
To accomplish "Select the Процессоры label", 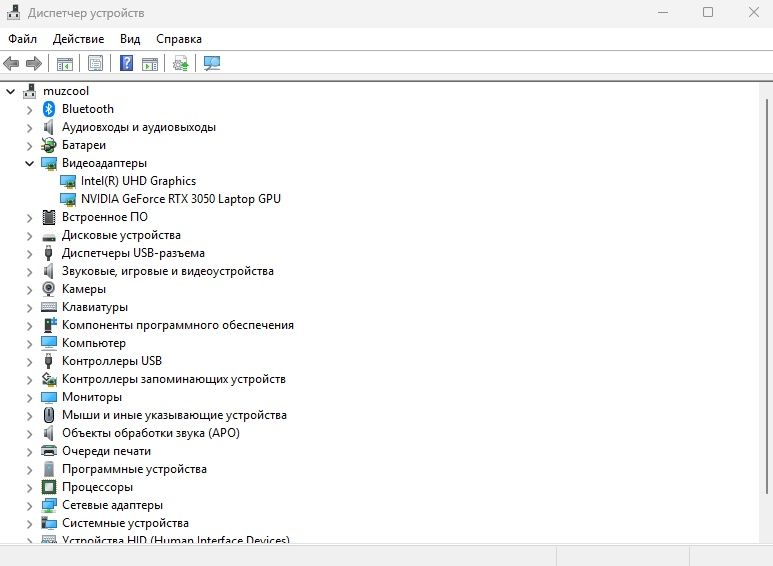I will pyautogui.click(x=97, y=487).
